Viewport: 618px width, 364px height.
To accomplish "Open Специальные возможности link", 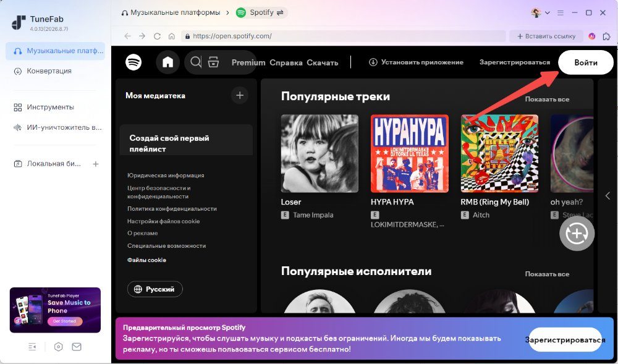I will [166, 246].
